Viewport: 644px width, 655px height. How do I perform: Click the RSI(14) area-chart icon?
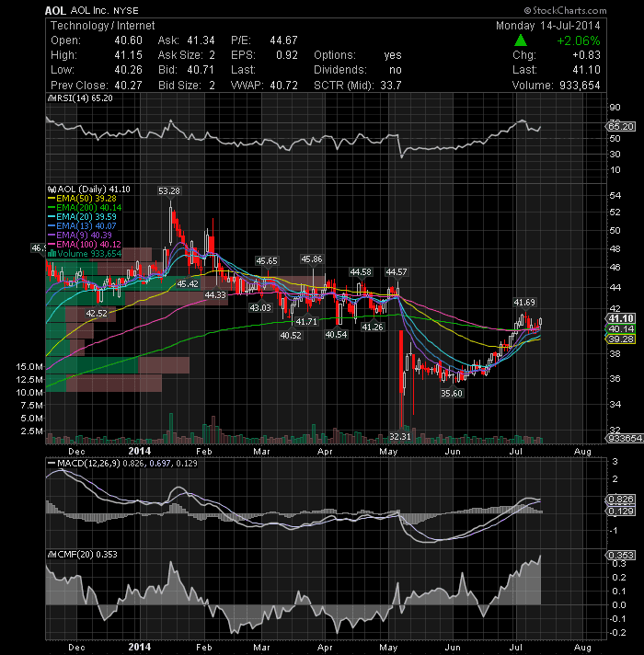52,98
